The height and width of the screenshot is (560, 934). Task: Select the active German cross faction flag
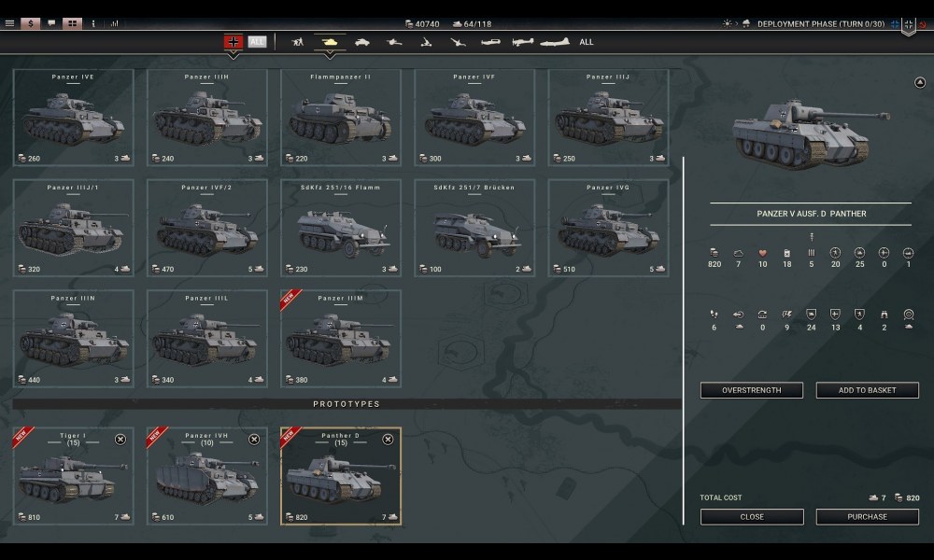[909, 25]
